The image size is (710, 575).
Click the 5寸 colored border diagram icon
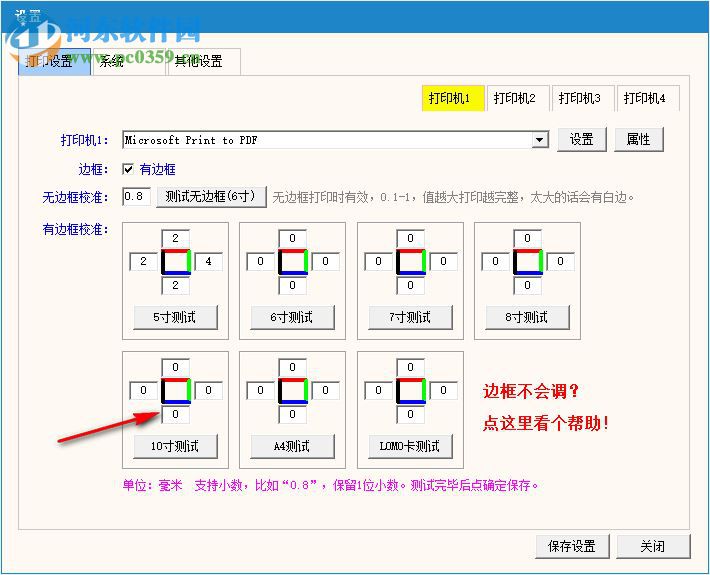click(x=176, y=262)
